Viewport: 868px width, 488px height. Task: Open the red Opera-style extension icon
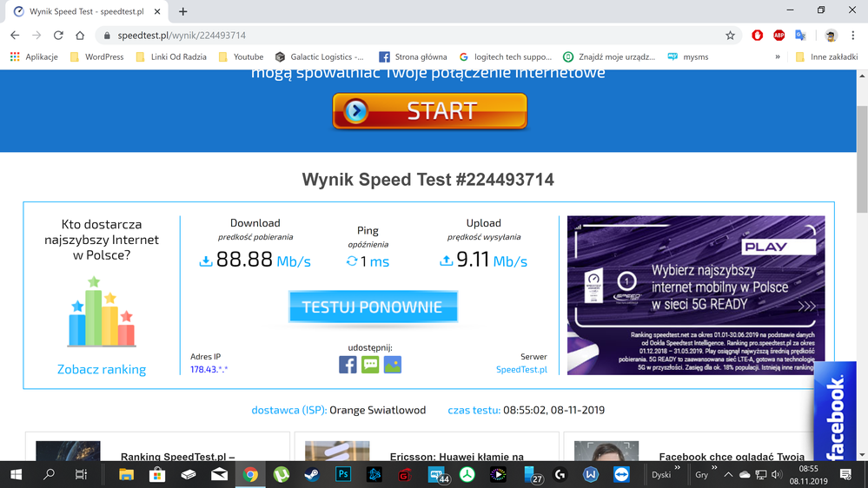(x=758, y=36)
